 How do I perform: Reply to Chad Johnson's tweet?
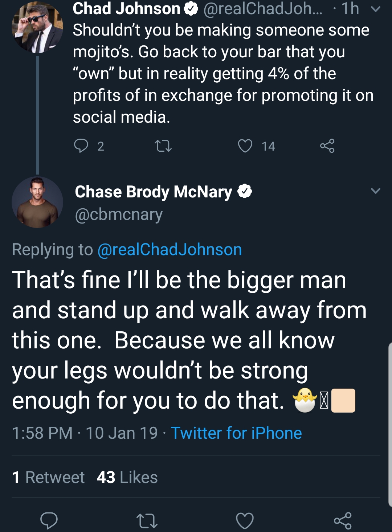point(81,146)
